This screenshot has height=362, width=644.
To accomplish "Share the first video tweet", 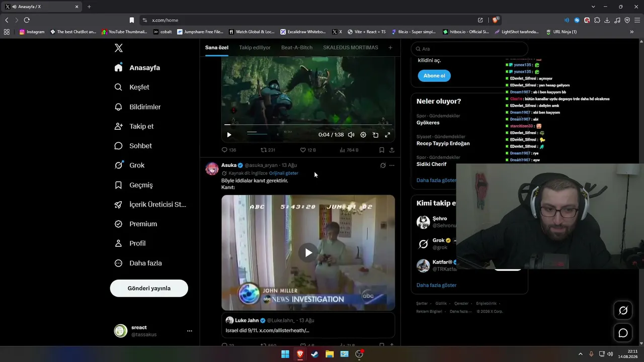I will click(392, 150).
